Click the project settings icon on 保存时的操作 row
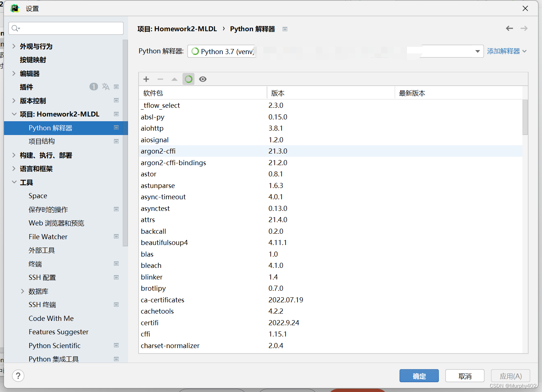Screen dimensions: 542x392 pyautogui.click(x=116, y=209)
